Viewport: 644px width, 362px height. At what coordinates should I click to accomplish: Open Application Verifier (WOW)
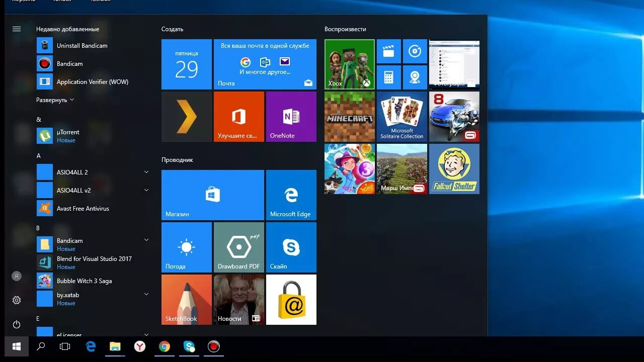94,81
